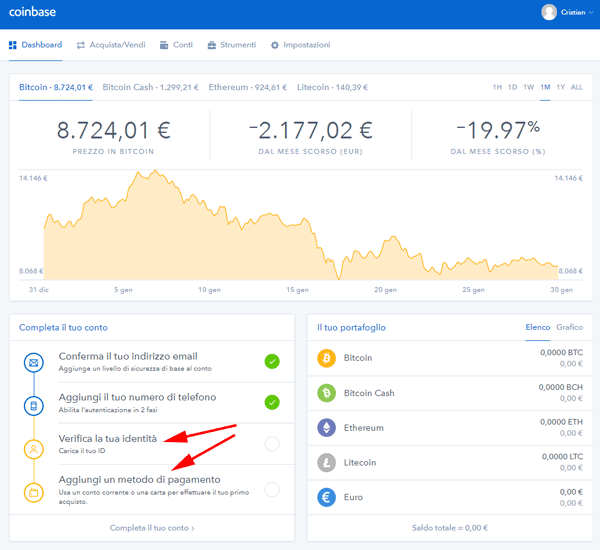Click the Acquista/Vendi exchange arrows icon
The width and height of the screenshot is (600, 550).
click(81, 45)
